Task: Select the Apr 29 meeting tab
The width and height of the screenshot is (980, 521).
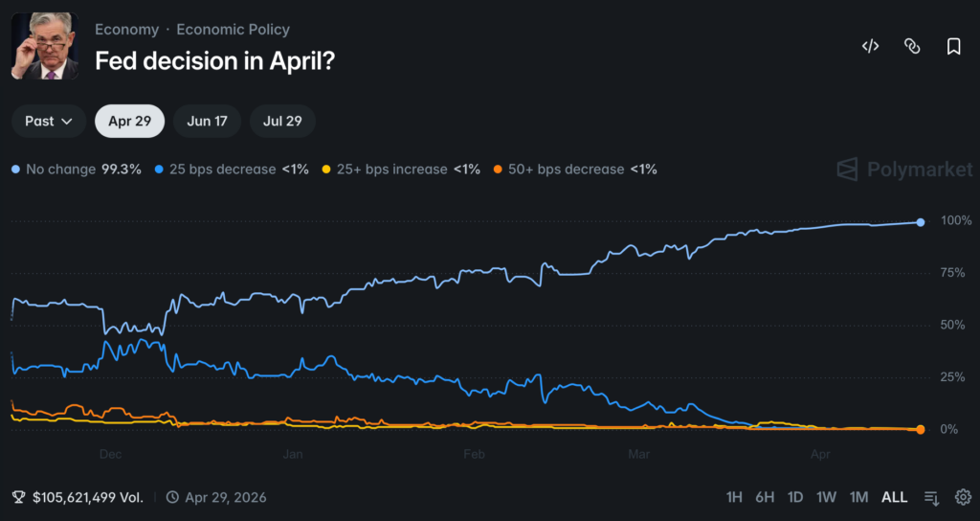Action: [129, 121]
